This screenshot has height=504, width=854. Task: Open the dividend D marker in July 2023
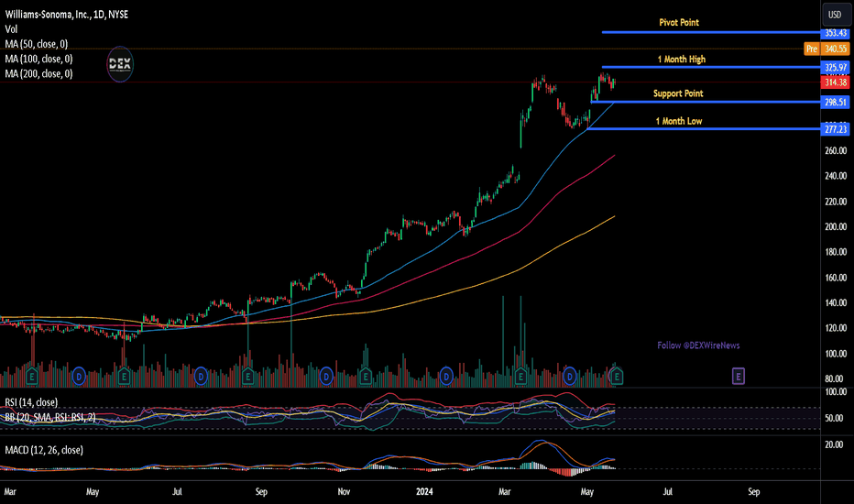pos(201,376)
